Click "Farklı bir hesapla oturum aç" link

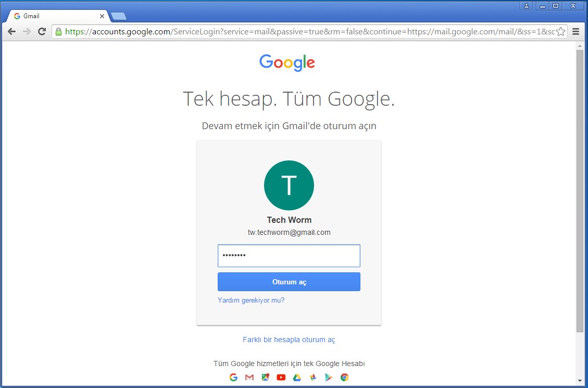(x=289, y=340)
